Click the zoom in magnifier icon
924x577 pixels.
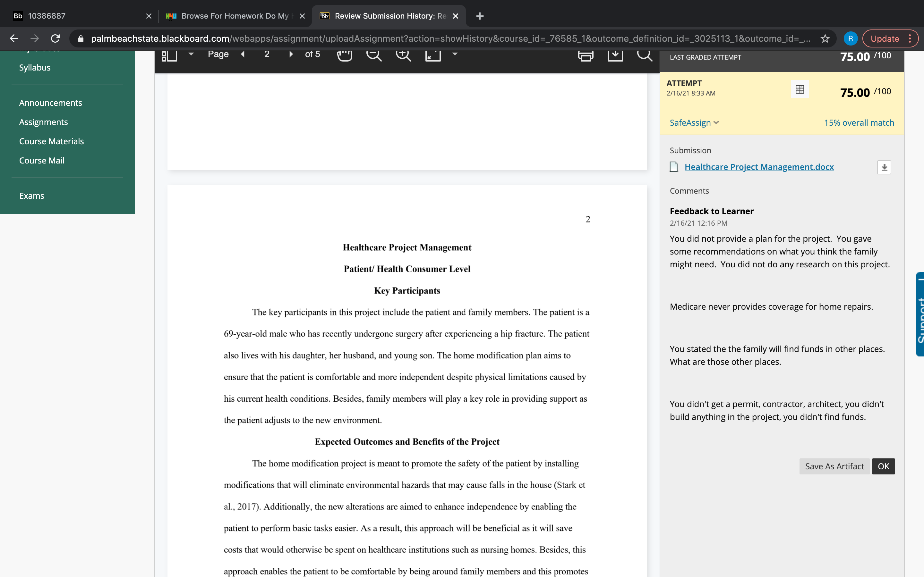[x=403, y=55]
